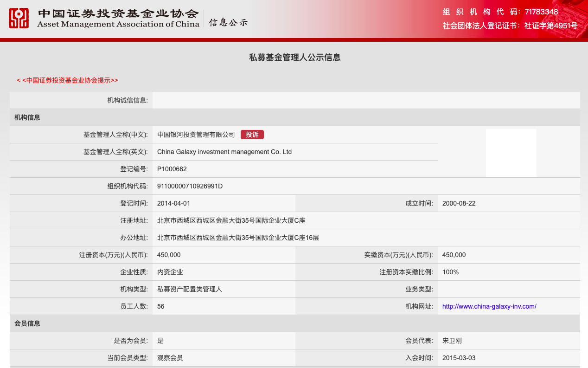
Task: Visit the china-galaxy-inv.com website link
Action: point(489,306)
